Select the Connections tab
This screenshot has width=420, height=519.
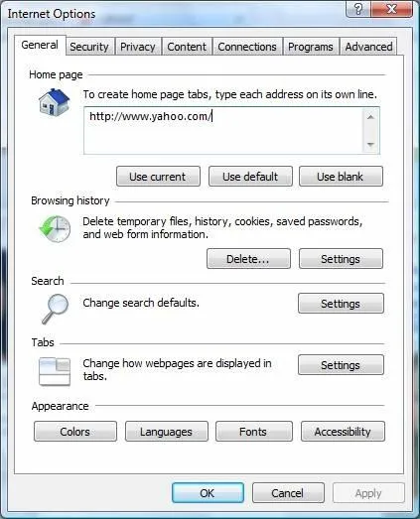(247, 47)
